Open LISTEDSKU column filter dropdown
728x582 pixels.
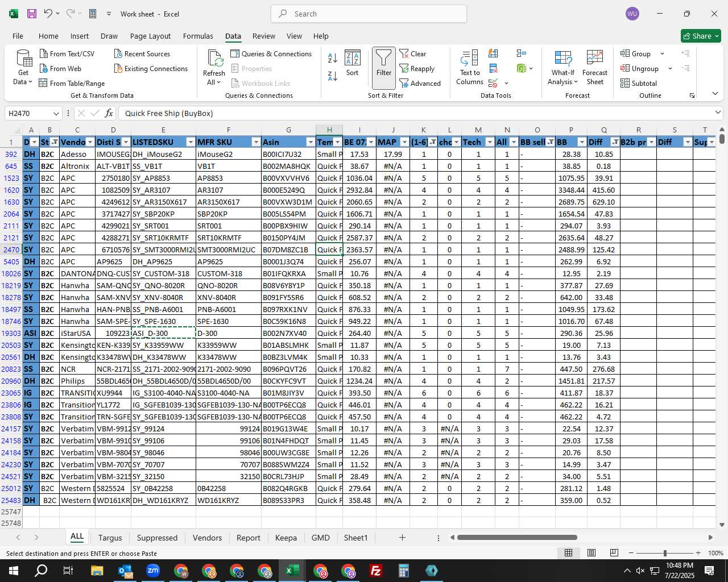(x=191, y=142)
